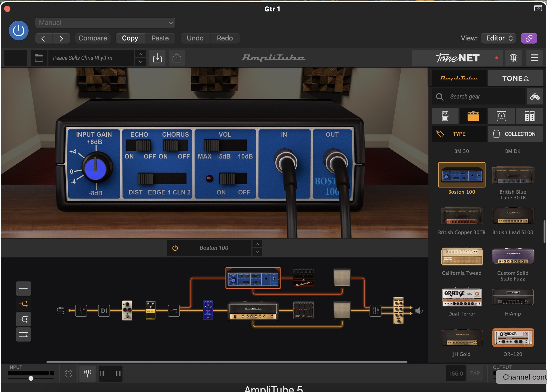
Task: Select the amplifier category icon
Action: (473, 116)
